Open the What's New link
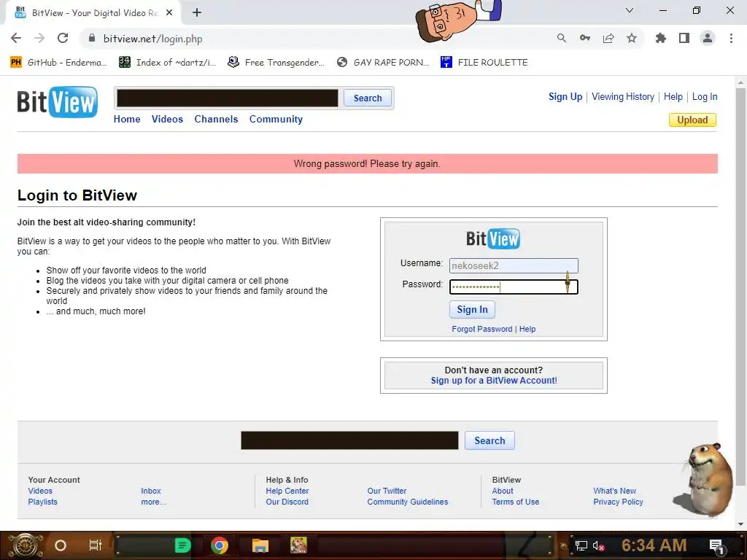Image resolution: width=747 pixels, height=560 pixels. pyautogui.click(x=614, y=491)
